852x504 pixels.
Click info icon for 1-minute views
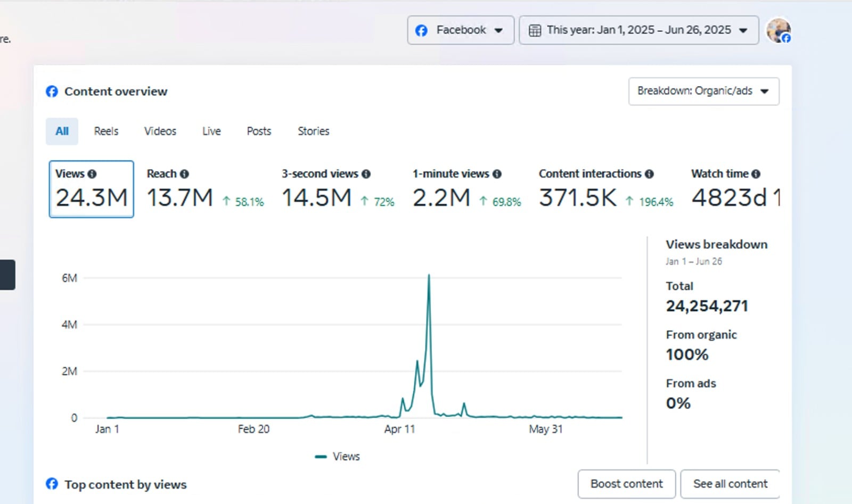click(497, 174)
